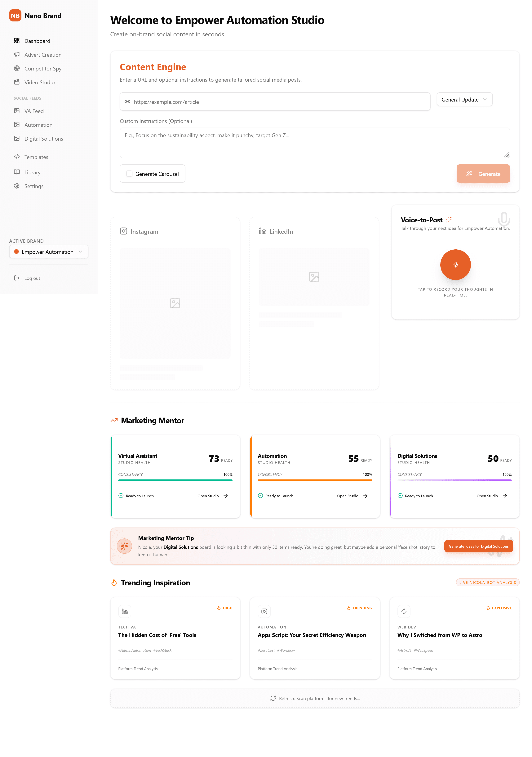Go to Templates in the sidebar
The height and width of the screenshot is (757, 532).
(36, 157)
